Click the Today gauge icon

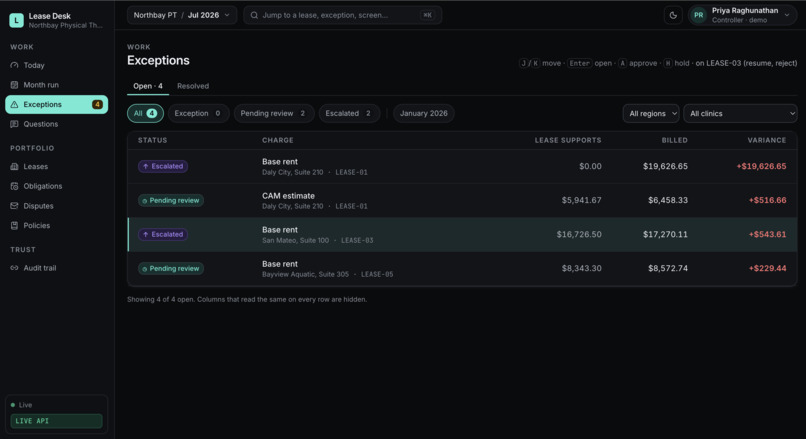(x=14, y=65)
